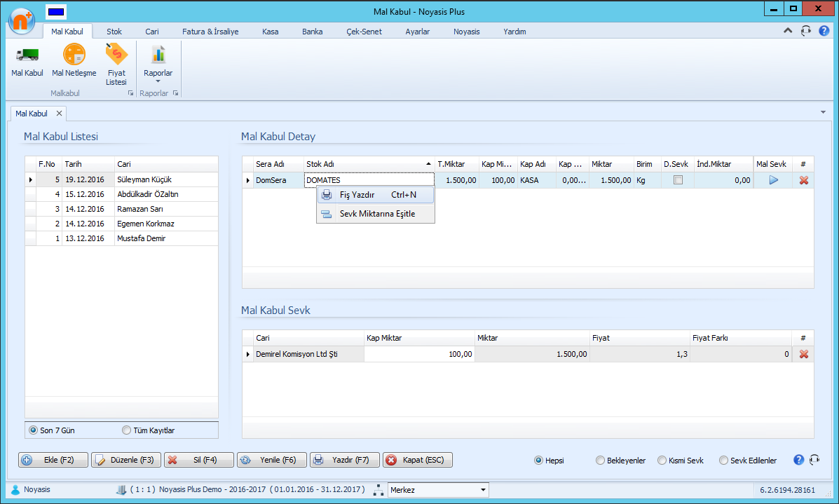Click the Yenile (F6) button

[272, 460]
